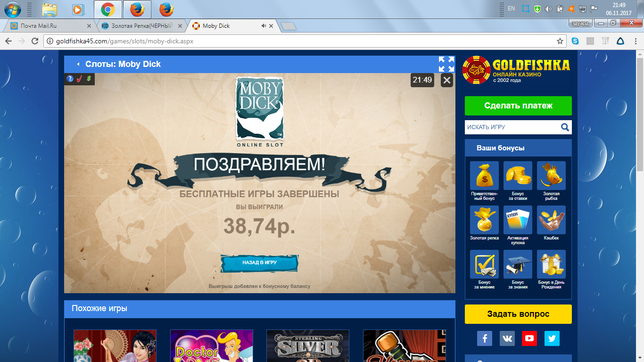Open the Sterling Silver game thumbnail
The image size is (644, 362).
[308, 346]
